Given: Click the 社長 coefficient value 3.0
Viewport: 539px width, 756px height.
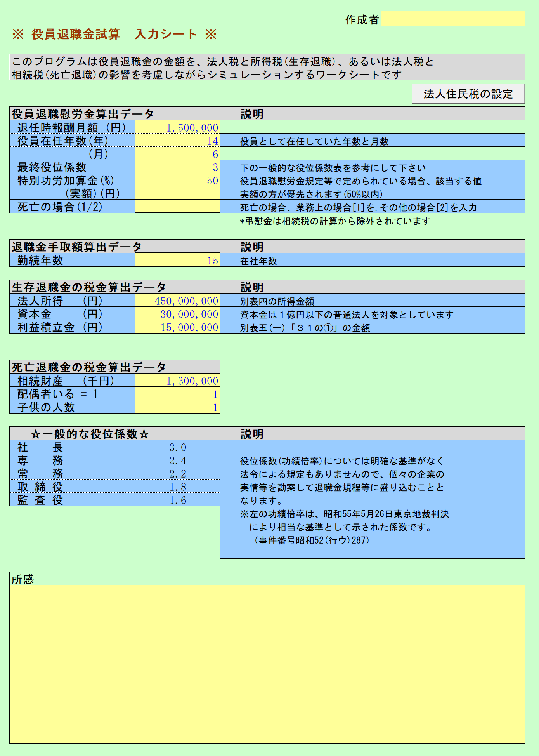Looking at the screenshot, I should 177,447.
